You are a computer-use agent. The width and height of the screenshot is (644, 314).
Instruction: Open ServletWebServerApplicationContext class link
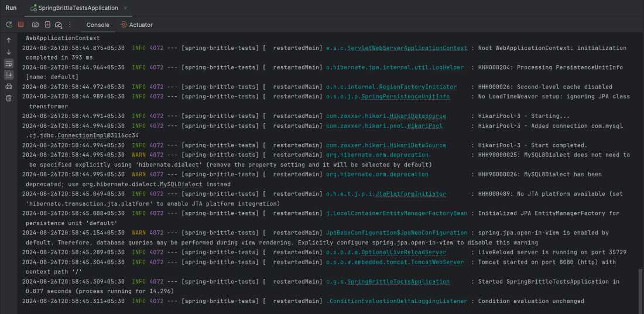pos(407,47)
